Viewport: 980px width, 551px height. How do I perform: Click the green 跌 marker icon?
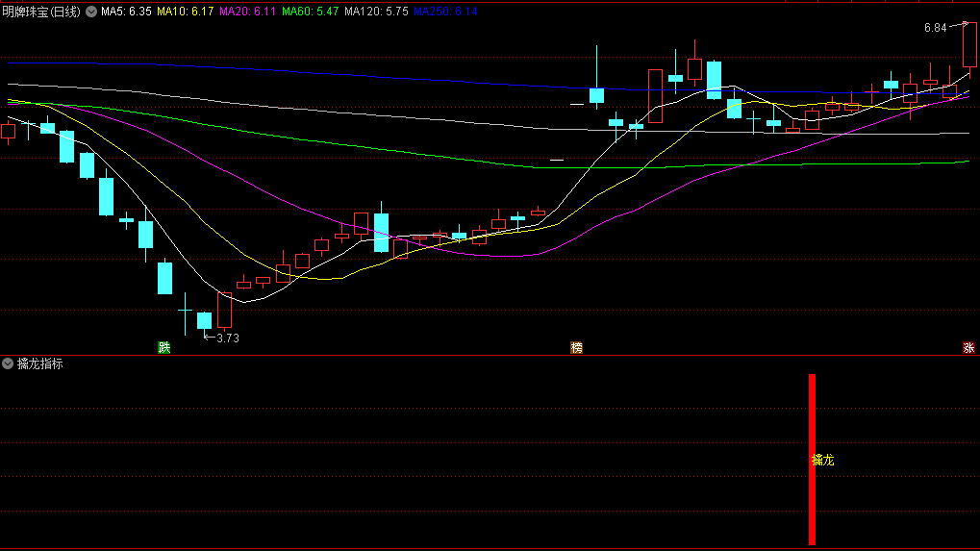[x=164, y=347]
